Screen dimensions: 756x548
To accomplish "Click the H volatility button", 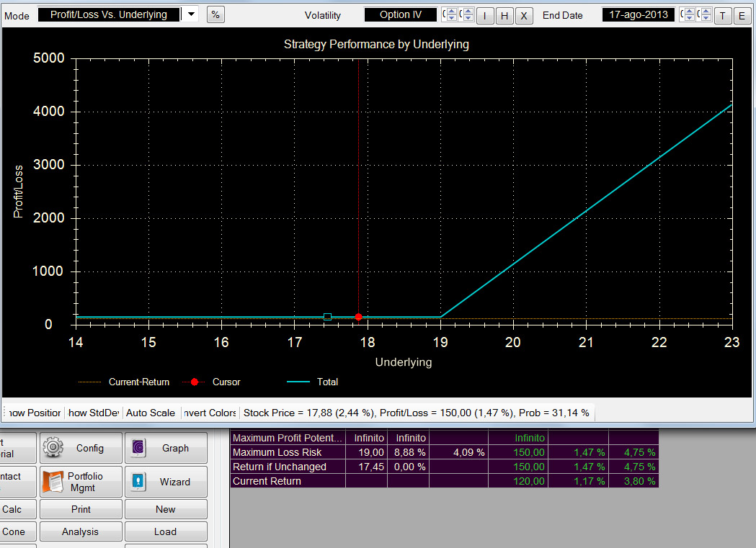I will coord(504,16).
